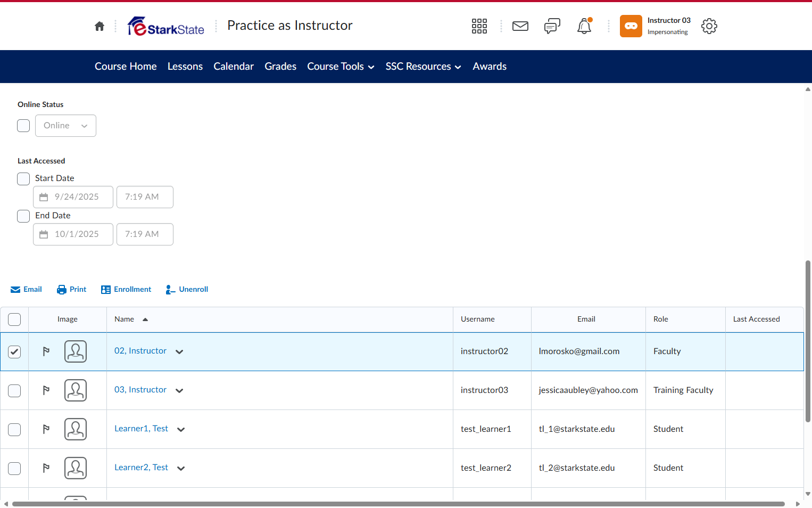
Task: Open actions chevron for Learner1, Test
Action: pyautogui.click(x=181, y=430)
